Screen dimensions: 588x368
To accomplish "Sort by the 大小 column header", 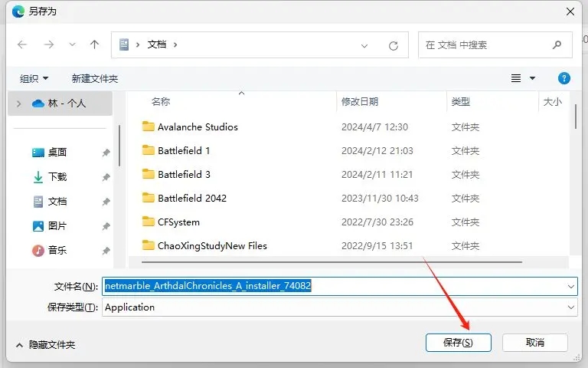I will (x=553, y=101).
